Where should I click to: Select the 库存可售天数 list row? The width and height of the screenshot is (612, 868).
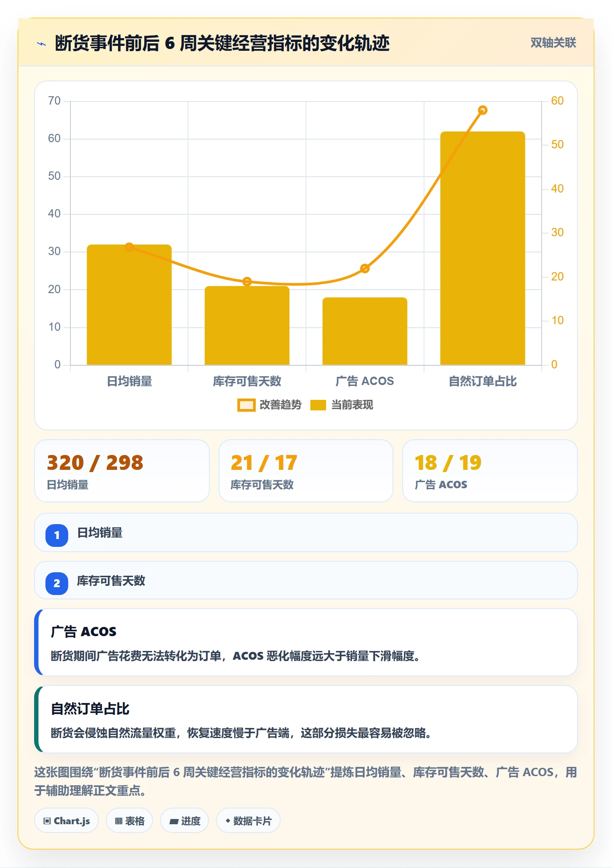[306, 581]
